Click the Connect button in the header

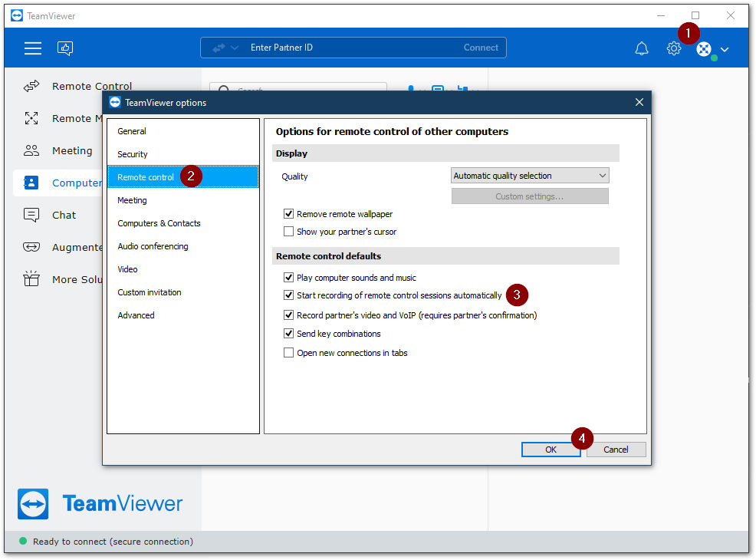point(481,48)
